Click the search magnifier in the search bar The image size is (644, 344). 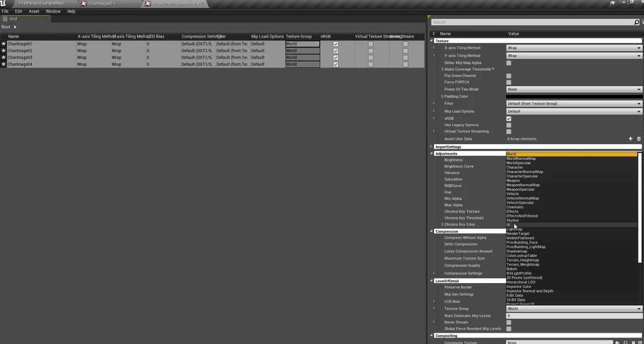(637, 22)
